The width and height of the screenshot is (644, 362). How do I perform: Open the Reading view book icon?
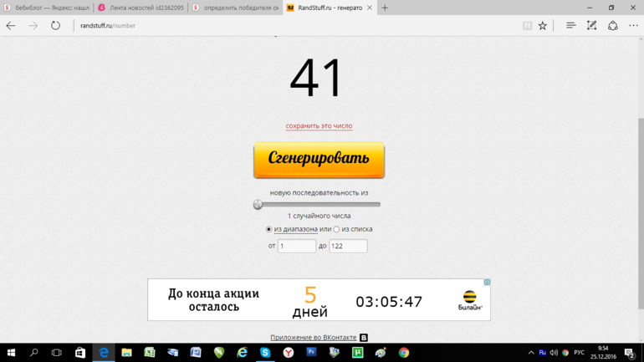click(x=527, y=26)
